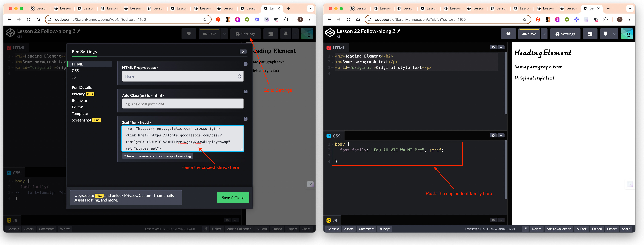Click Comments in the right window footer
The image size is (644, 245).
[366, 229]
